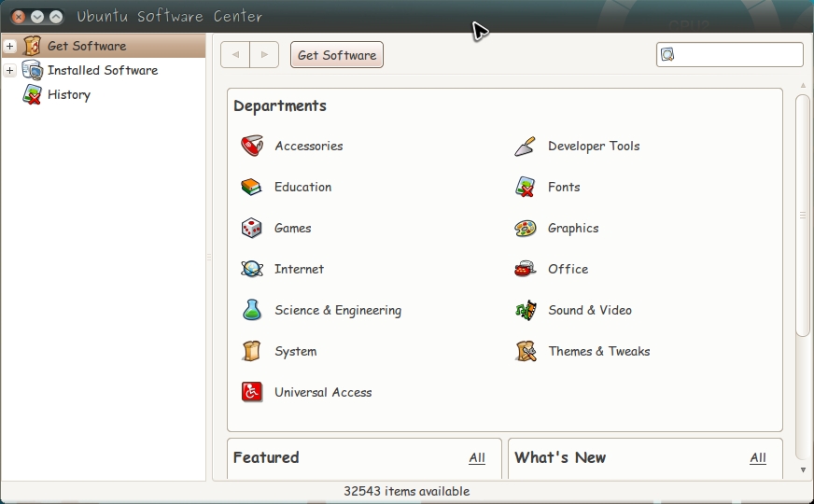Click the Get Software breadcrumb button

click(x=337, y=55)
